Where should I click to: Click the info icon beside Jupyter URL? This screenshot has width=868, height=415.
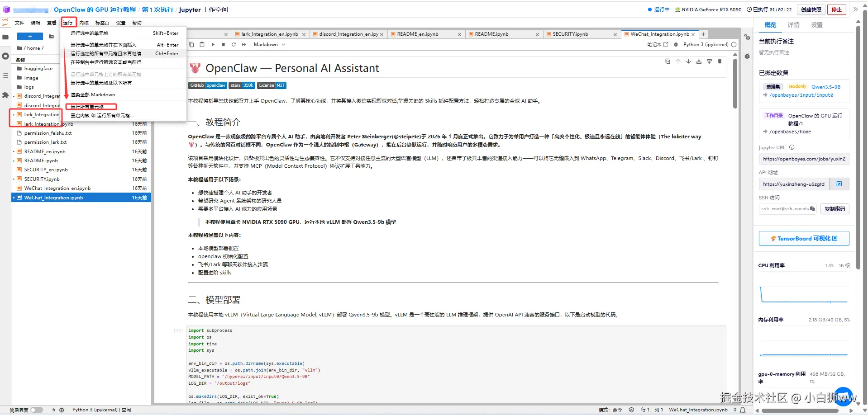(x=792, y=147)
